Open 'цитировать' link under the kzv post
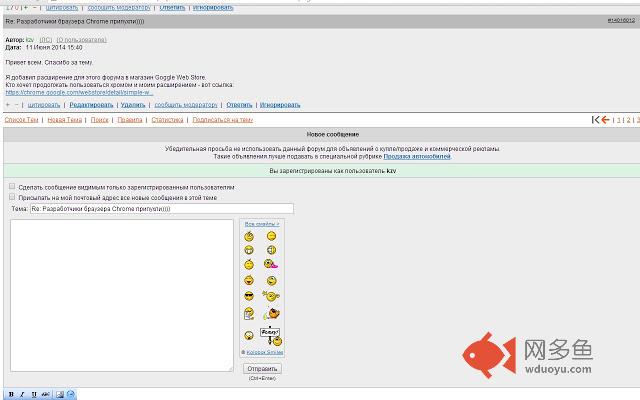Screen dimensions: 640x400 [x=44, y=105]
